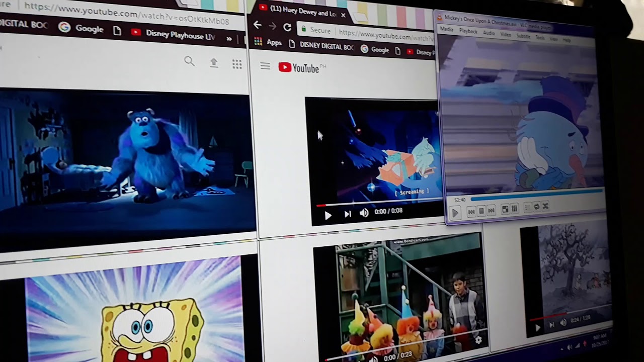
Task: Open the VLC Video menu
Action: pyautogui.click(x=506, y=35)
